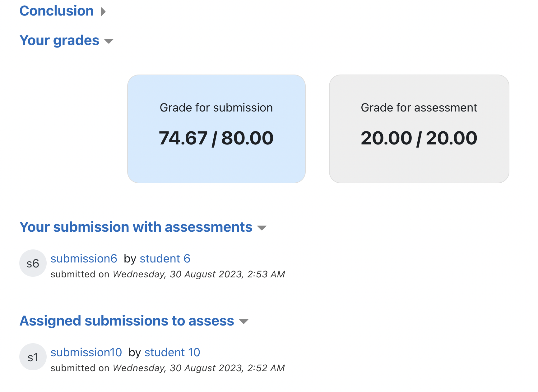Open the submission10 link
This screenshot has width=538, height=392.
click(x=86, y=352)
